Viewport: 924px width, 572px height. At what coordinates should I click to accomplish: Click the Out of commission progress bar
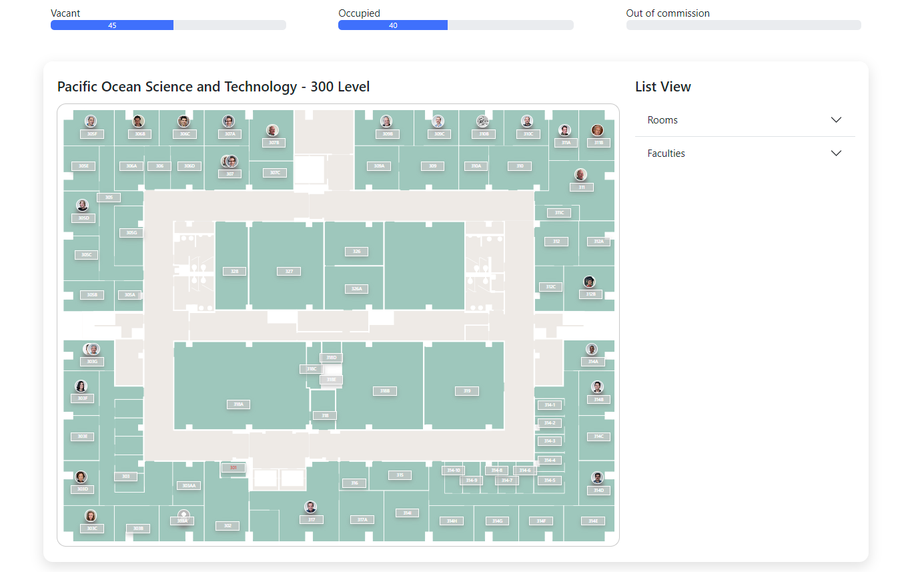(743, 25)
